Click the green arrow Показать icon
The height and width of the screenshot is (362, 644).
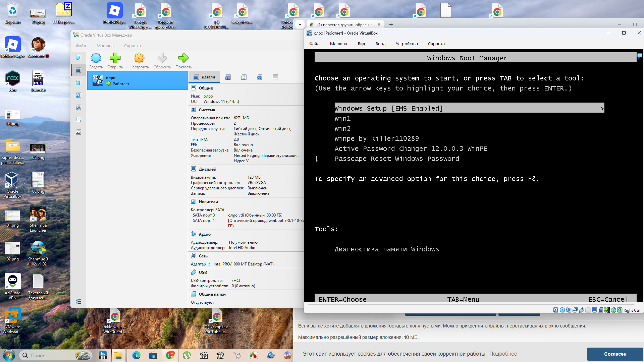click(x=183, y=58)
